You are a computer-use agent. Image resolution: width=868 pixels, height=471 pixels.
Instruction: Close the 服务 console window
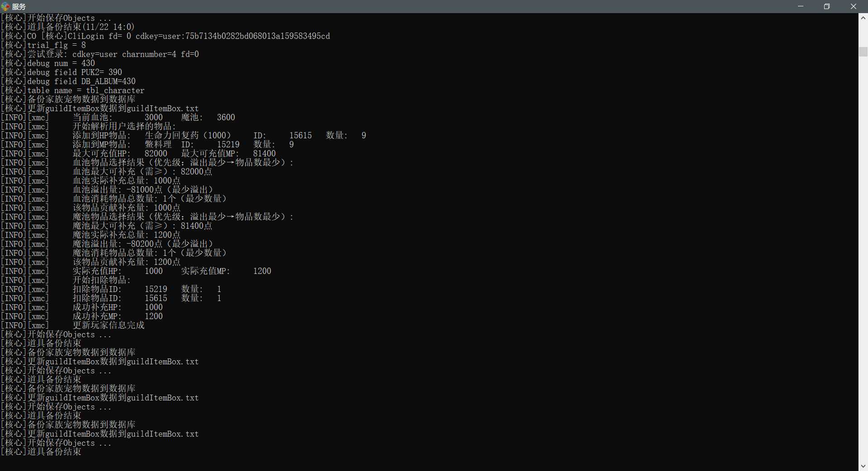pos(854,6)
